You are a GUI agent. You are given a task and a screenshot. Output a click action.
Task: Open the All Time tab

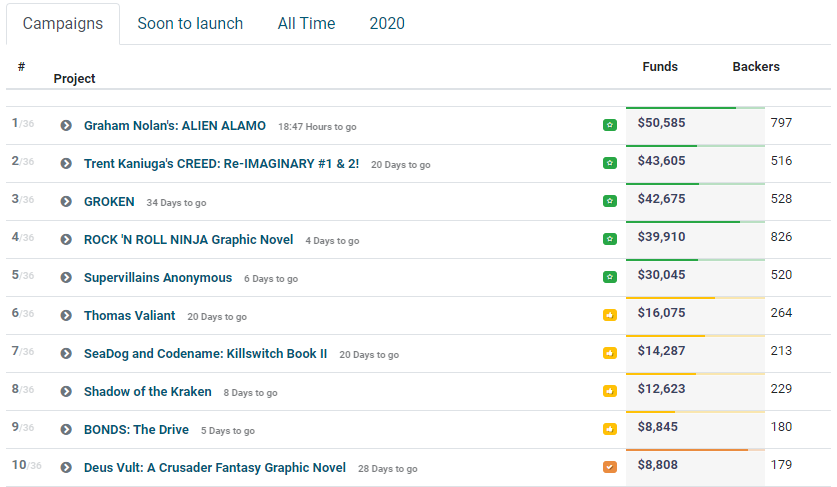[x=306, y=24]
